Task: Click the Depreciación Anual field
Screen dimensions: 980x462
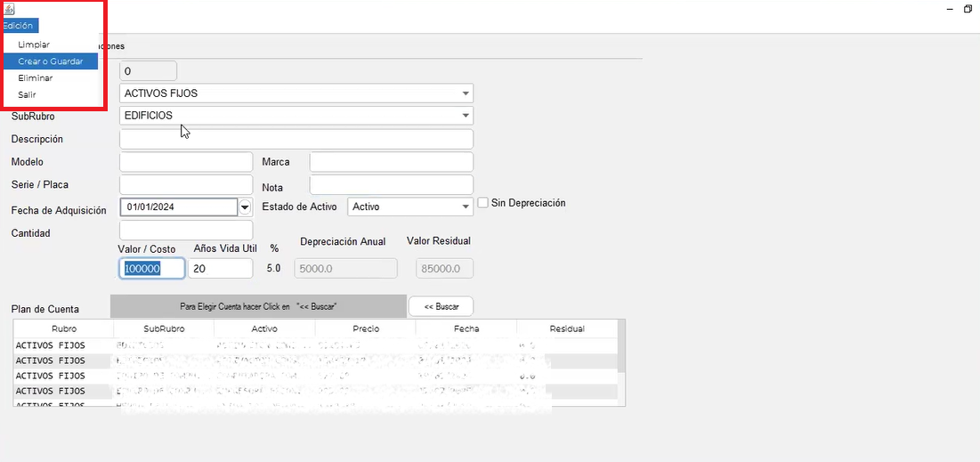Action: click(345, 268)
